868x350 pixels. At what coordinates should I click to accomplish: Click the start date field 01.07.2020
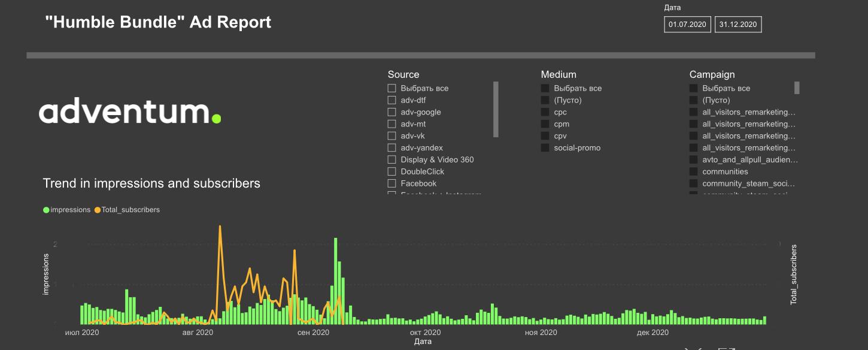pyautogui.click(x=687, y=25)
